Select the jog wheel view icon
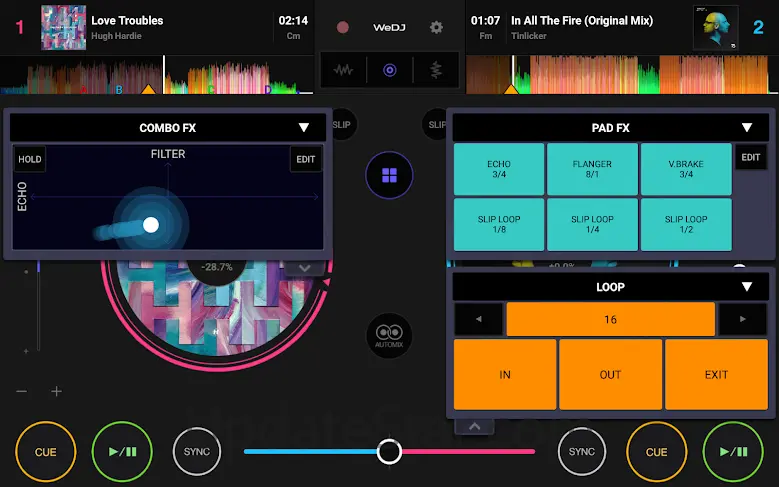 390,70
